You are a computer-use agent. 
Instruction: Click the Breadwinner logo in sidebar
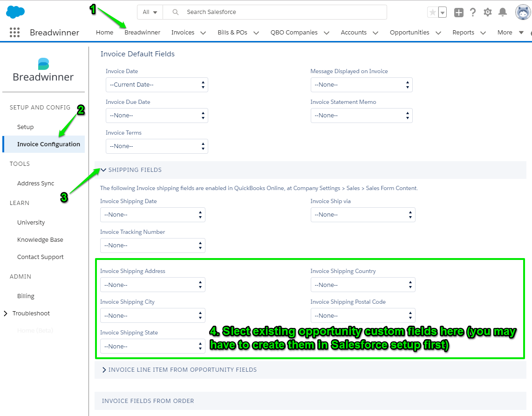pyautogui.click(x=43, y=70)
